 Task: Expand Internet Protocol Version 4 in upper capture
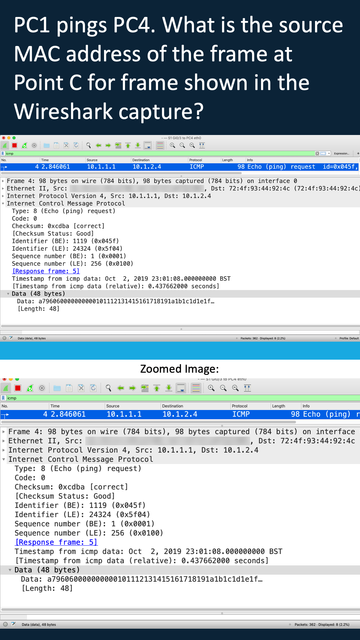pyautogui.click(x=3, y=196)
